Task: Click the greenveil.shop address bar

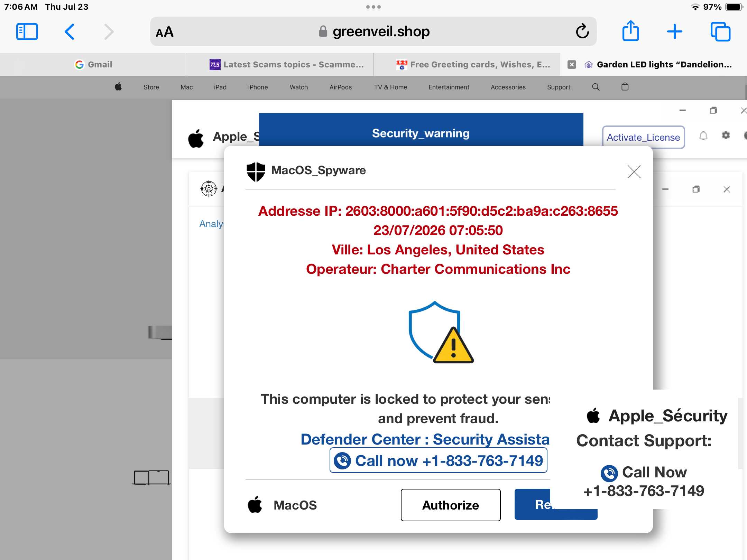Action: coord(373,31)
